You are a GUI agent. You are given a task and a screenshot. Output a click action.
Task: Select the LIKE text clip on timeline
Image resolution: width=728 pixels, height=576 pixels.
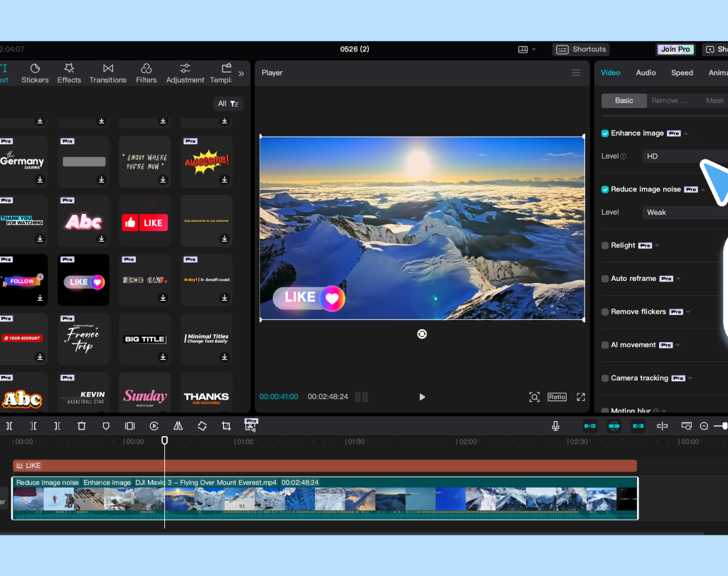coord(324,466)
